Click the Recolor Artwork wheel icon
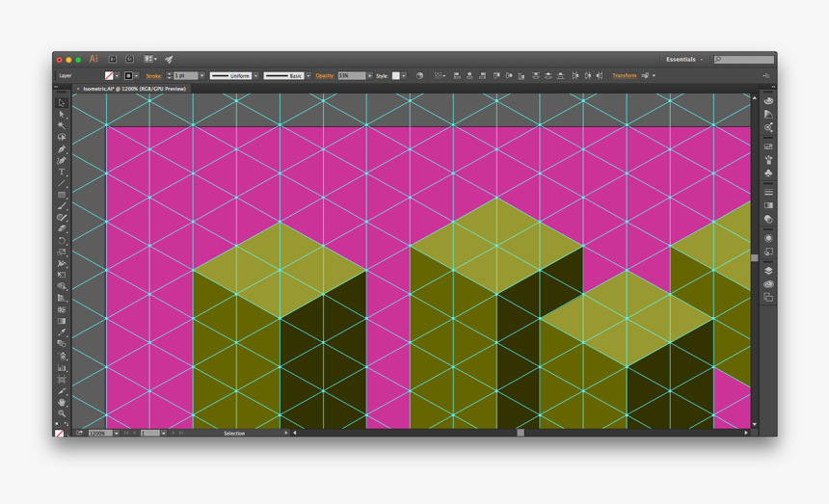The width and height of the screenshot is (829, 504). click(419, 75)
